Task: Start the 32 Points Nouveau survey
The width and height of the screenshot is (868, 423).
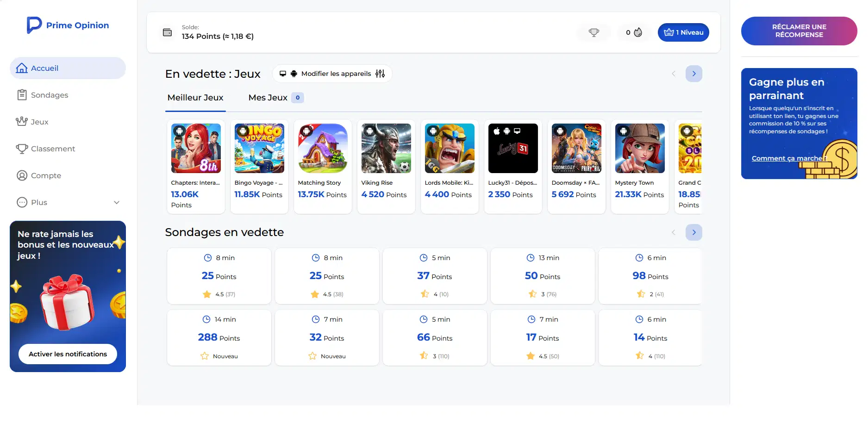Action: pyautogui.click(x=327, y=338)
